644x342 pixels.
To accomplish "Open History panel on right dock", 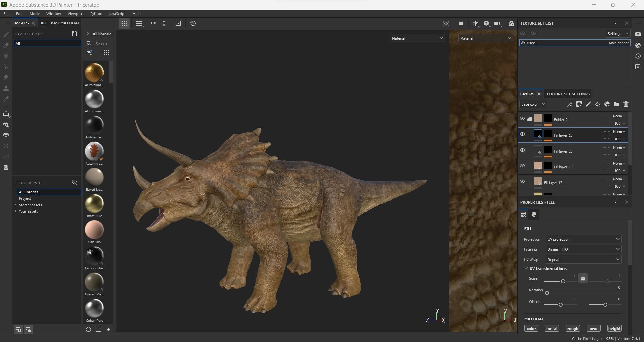I will pyautogui.click(x=638, y=56).
